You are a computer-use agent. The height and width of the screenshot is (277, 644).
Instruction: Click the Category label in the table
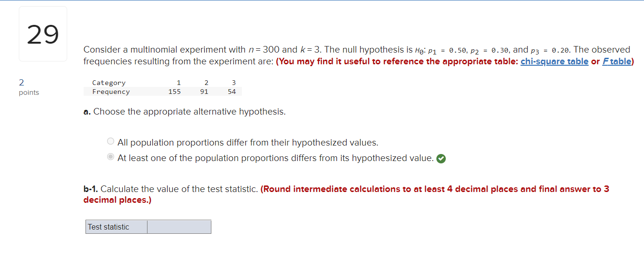point(109,83)
